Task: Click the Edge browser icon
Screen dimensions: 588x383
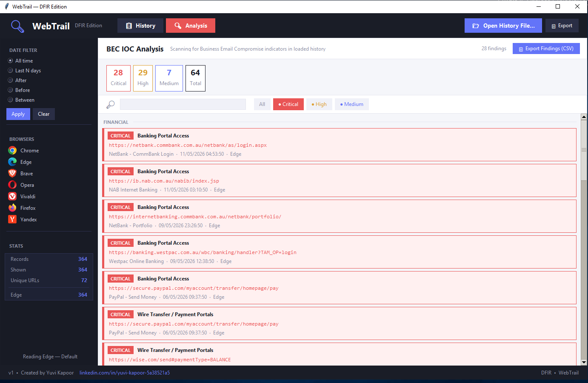Action: coord(12,162)
